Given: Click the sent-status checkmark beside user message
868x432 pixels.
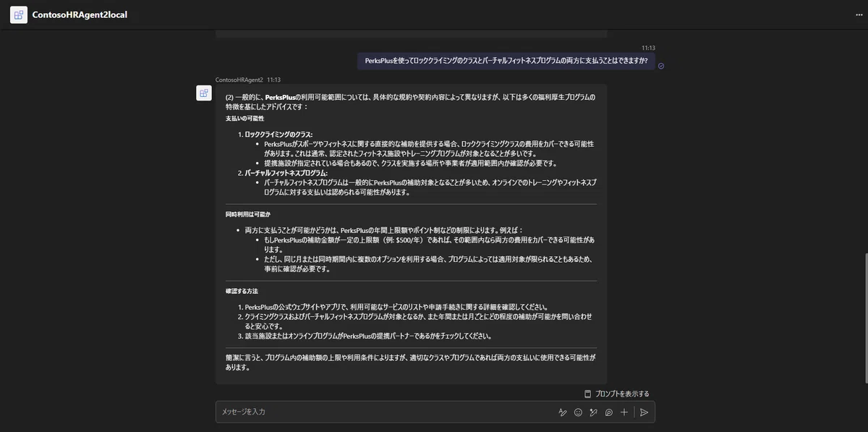Looking at the screenshot, I should 661,66.
